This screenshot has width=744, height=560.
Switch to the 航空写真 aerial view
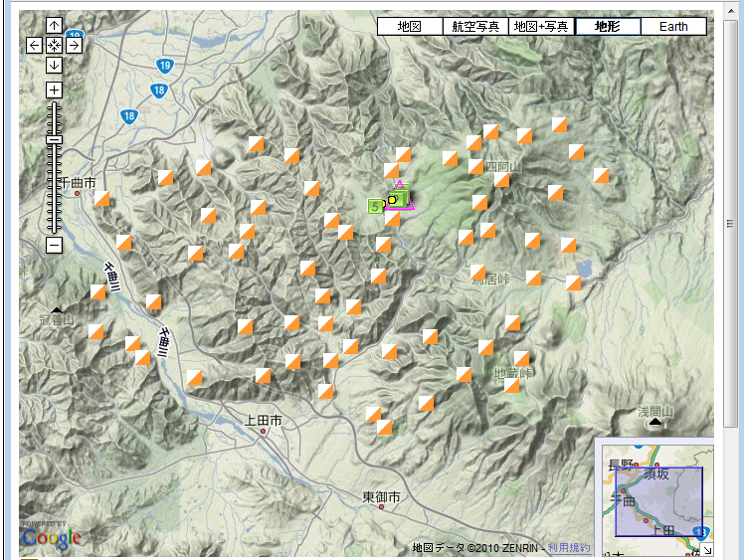click(475, 26)
